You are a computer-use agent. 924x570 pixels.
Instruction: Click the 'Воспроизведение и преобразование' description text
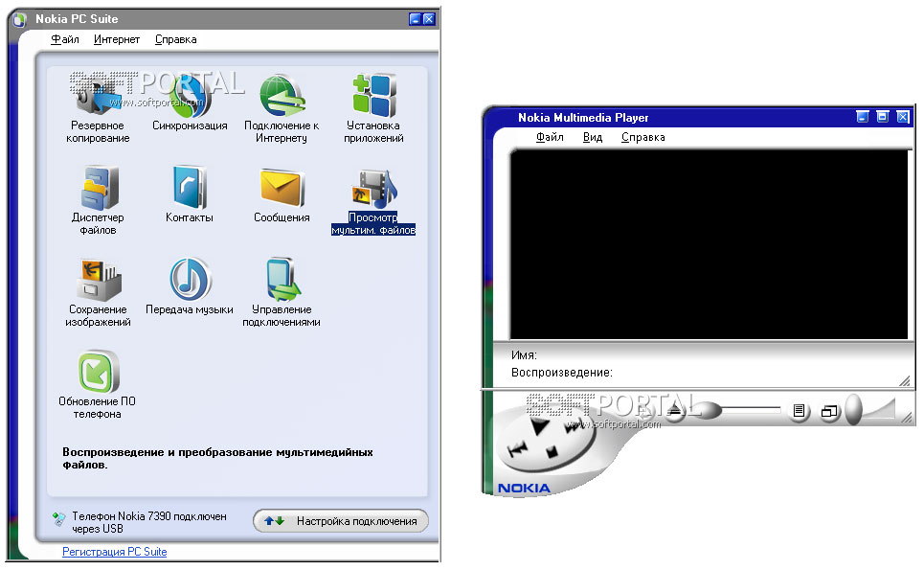point(217,458)
